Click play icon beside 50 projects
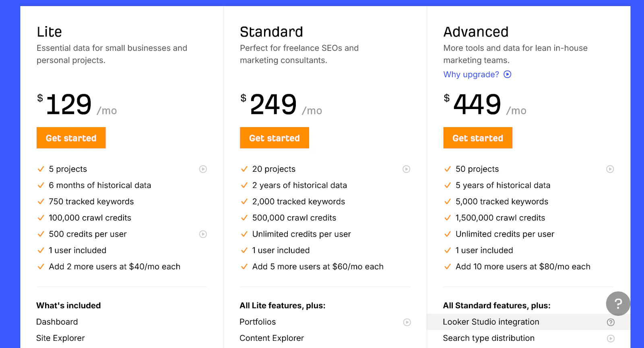The width and height of the screenshot is (644, 348). 610,169
